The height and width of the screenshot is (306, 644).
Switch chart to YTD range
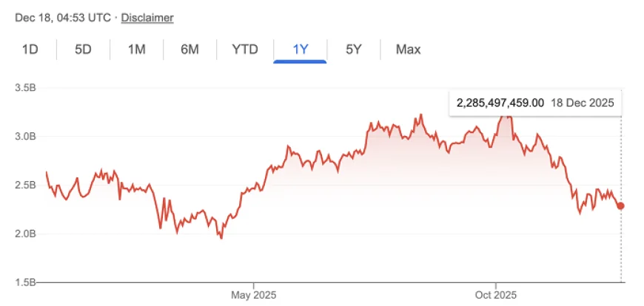click(x=245, y=50)
